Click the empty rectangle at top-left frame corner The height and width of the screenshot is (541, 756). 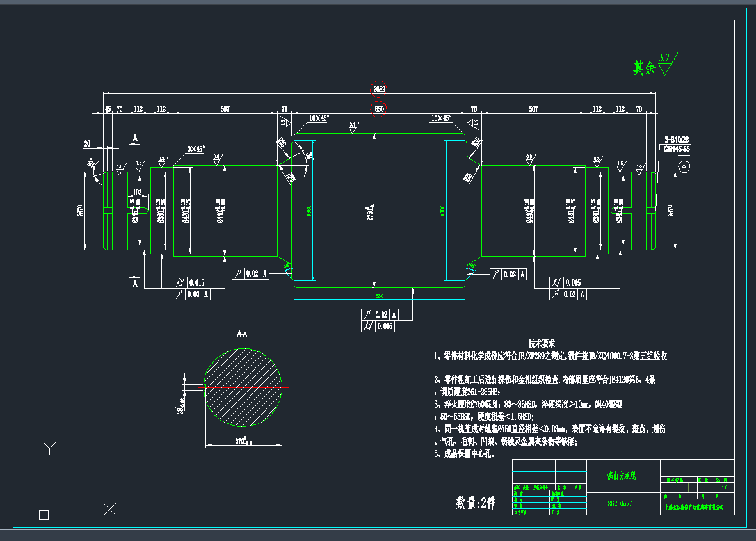click(81, 28)
